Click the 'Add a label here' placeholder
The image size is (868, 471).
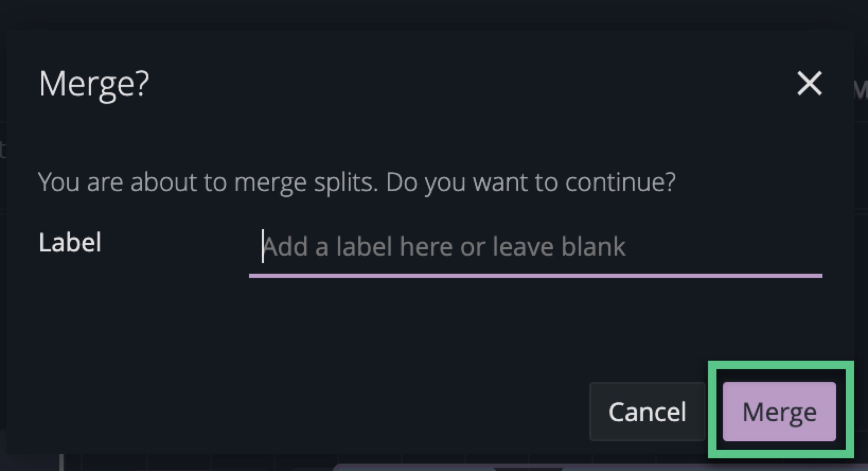click(x=444, y=247)
